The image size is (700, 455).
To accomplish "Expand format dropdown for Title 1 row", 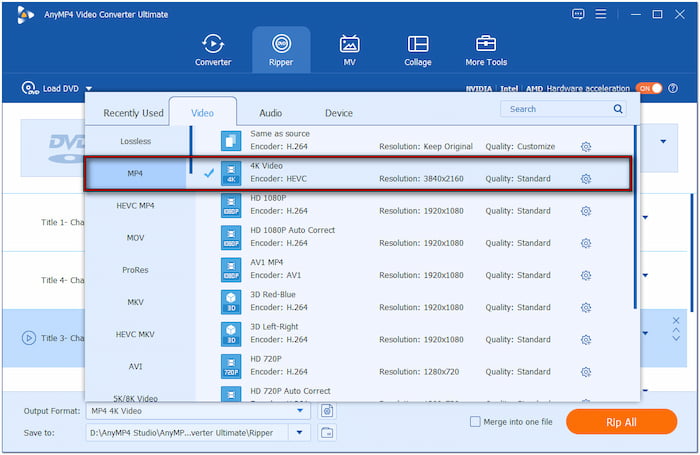I will (646, 217).
